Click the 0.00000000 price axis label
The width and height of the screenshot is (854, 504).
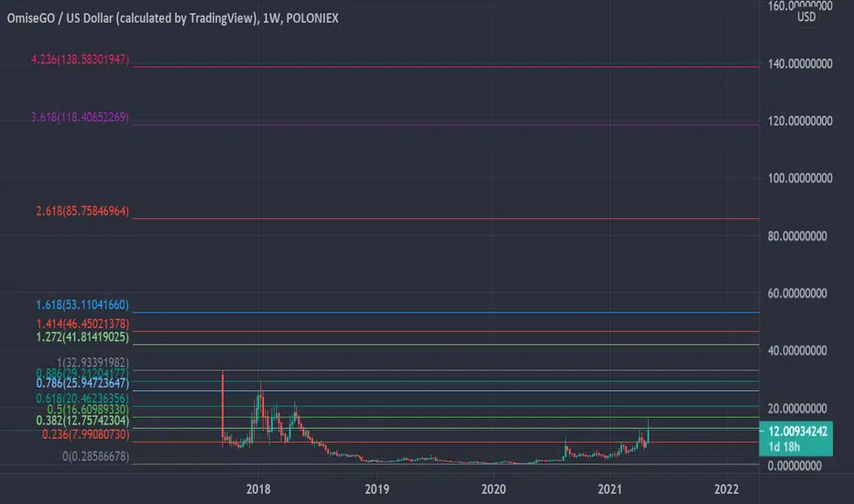pyautogui.click(x=794, y=466)
